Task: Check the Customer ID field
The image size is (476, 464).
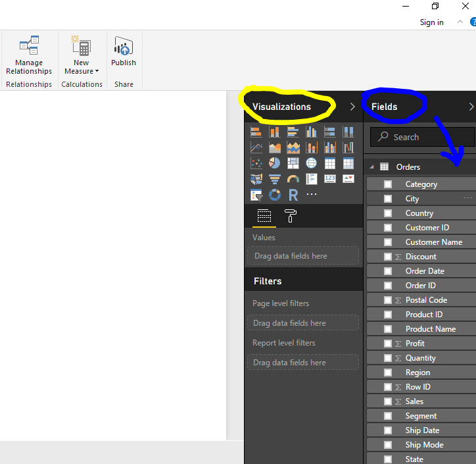Action: (388, 228)
